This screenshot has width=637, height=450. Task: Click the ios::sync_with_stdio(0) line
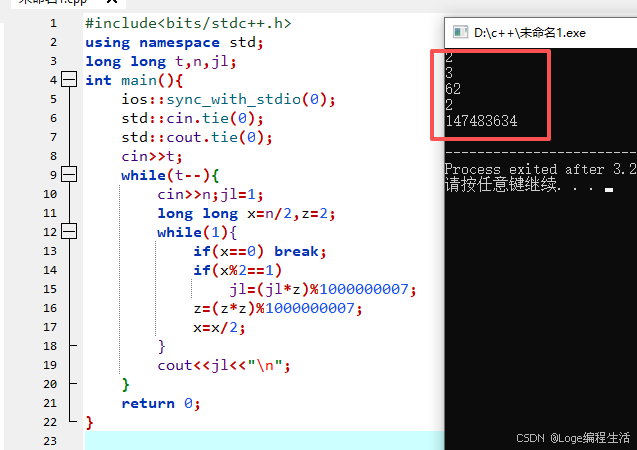point(228,99)
